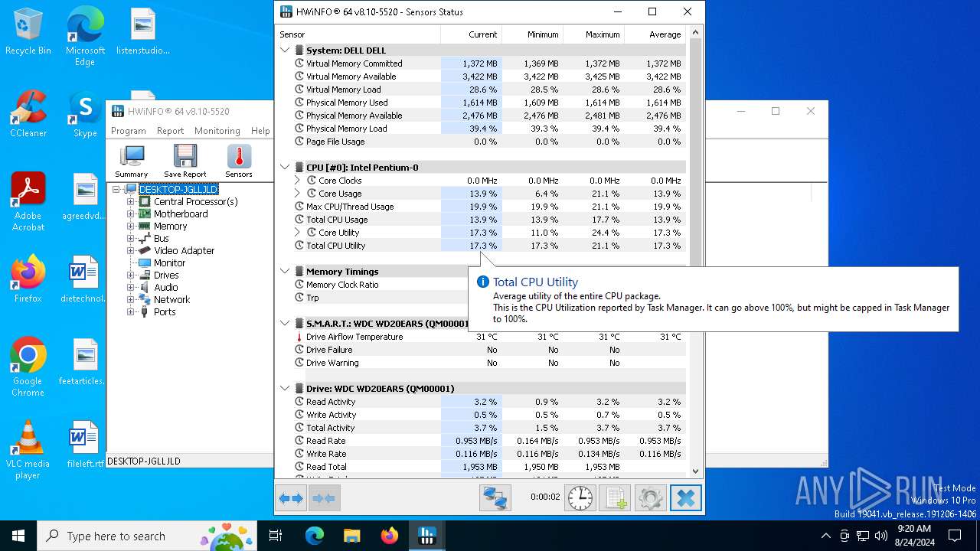980x551 pixels.
Task: Open Firefox from the taskbar
Action: (x=390, y=536)
